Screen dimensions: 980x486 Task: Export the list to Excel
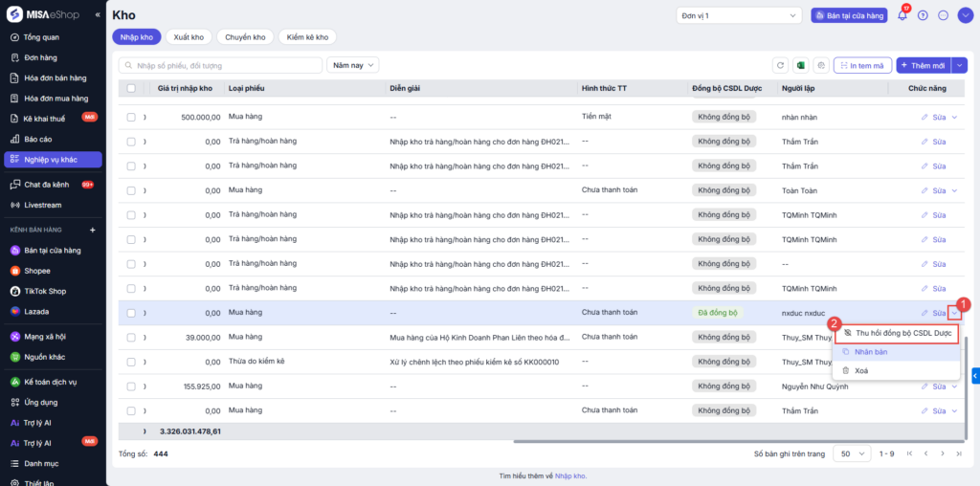(800, 65)
